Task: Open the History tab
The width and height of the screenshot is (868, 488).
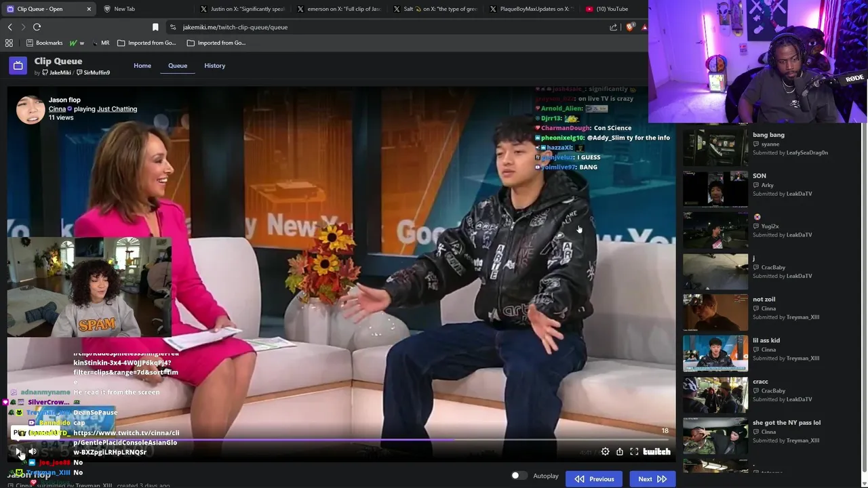Action: point(214,66)
